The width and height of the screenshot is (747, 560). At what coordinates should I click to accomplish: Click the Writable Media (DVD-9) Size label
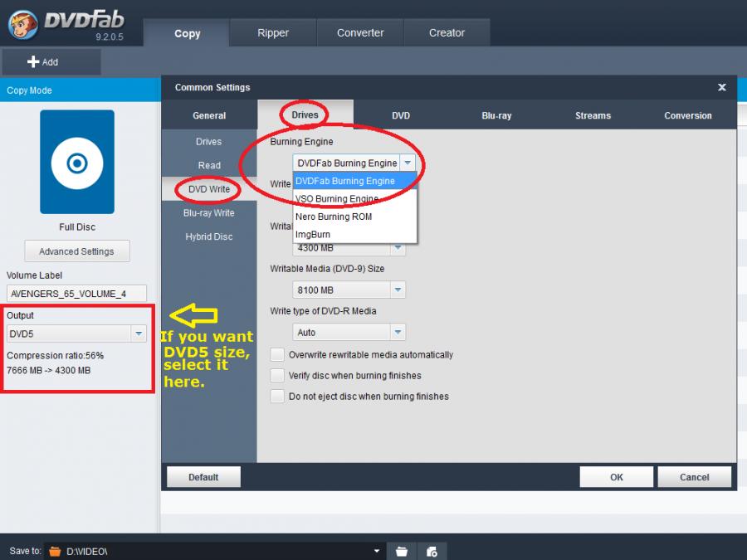coord(327,269)
